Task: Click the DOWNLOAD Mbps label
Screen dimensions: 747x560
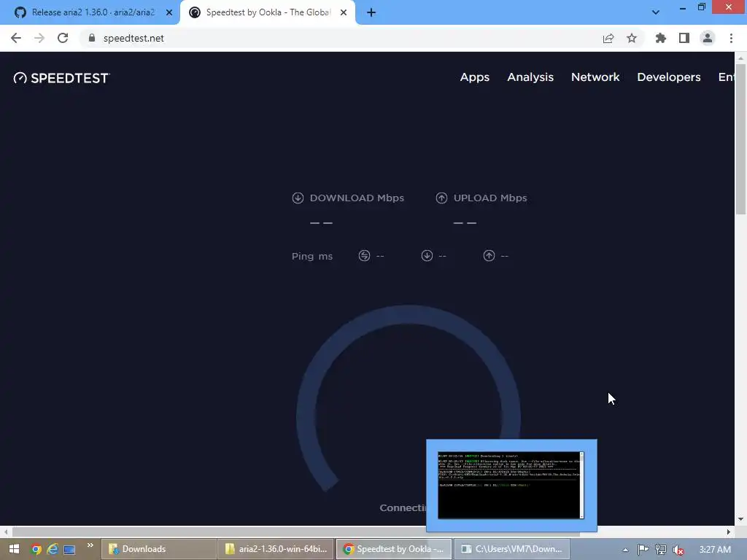Action: (x=357, y=198)
